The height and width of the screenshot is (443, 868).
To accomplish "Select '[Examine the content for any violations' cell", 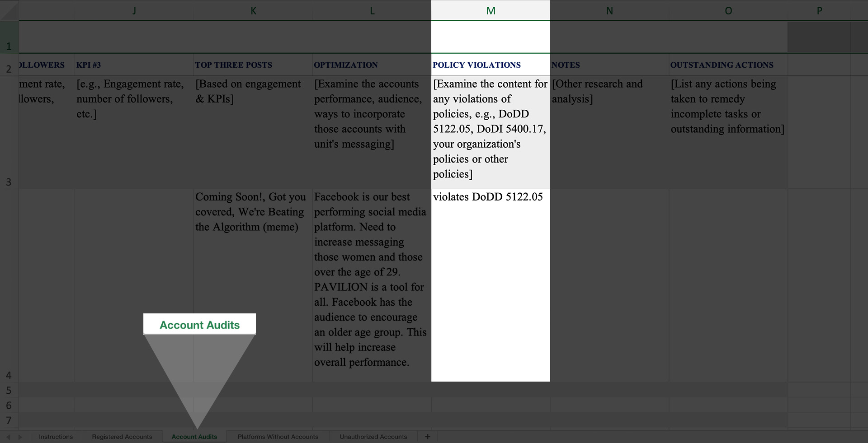I will 491,132.
